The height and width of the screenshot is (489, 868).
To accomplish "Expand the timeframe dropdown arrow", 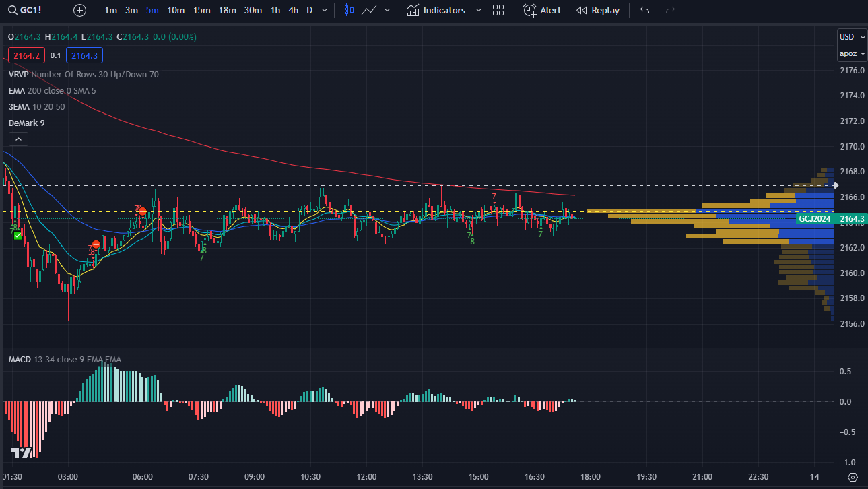I will 325,10.
